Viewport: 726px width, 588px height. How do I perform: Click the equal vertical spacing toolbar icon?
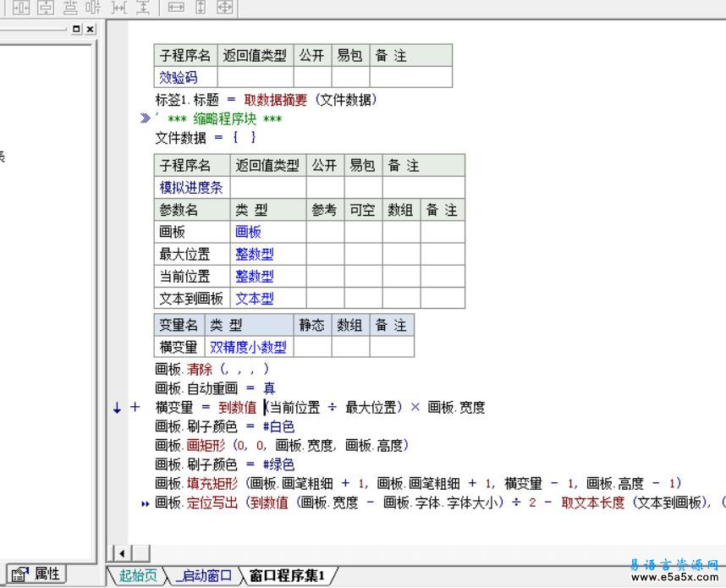tap(143, 7)
